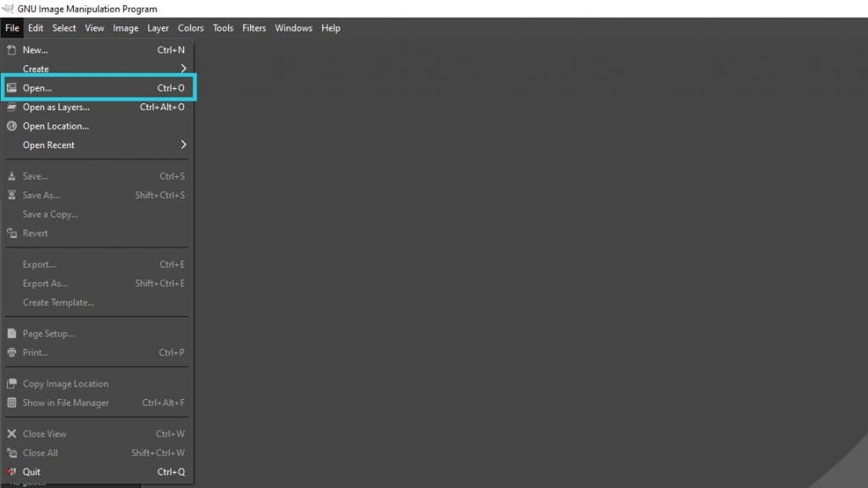Open the Filters menu
Screen dimensions: 868x488
254,28
